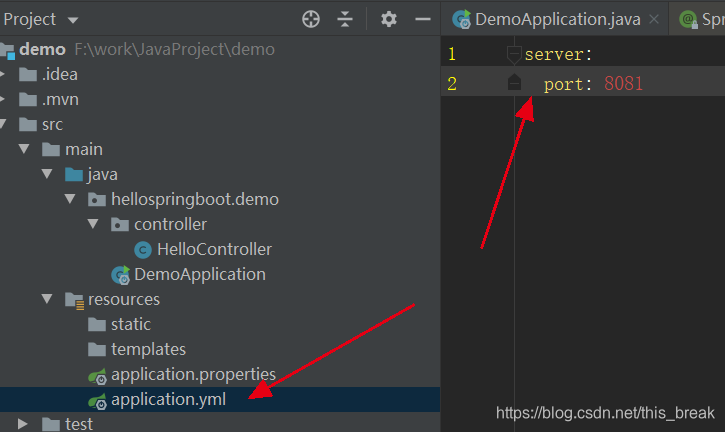Open Project panel settings gear
Image resolution: width=725 pixels, height=432 pixels.
click(x=388, y=19)
